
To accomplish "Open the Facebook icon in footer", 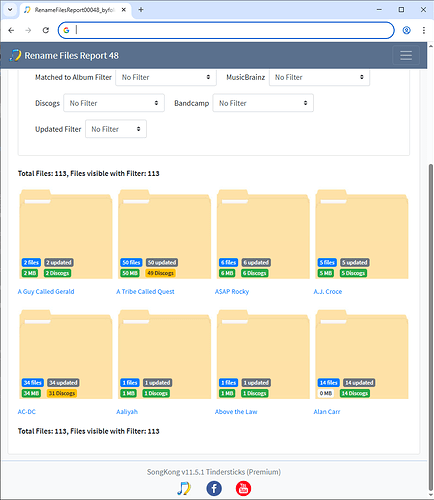I will (x=214, y=488).
